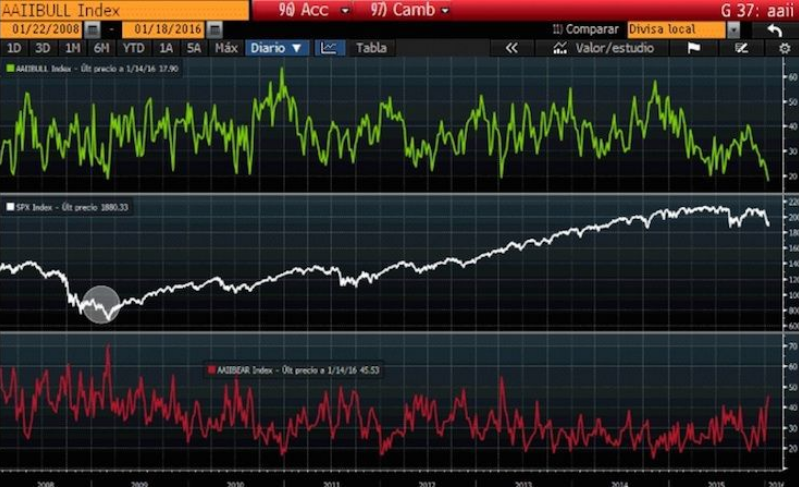Open chart settings gear icon

[x=784, y=47]
